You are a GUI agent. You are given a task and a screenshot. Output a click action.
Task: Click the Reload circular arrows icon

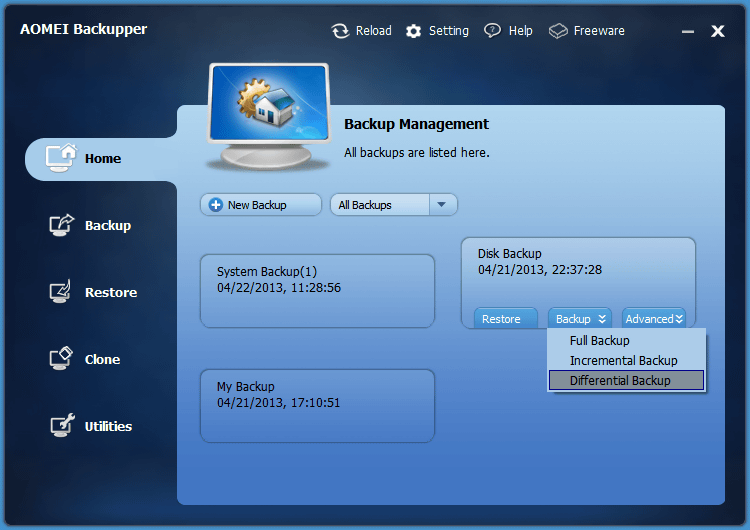340,31
